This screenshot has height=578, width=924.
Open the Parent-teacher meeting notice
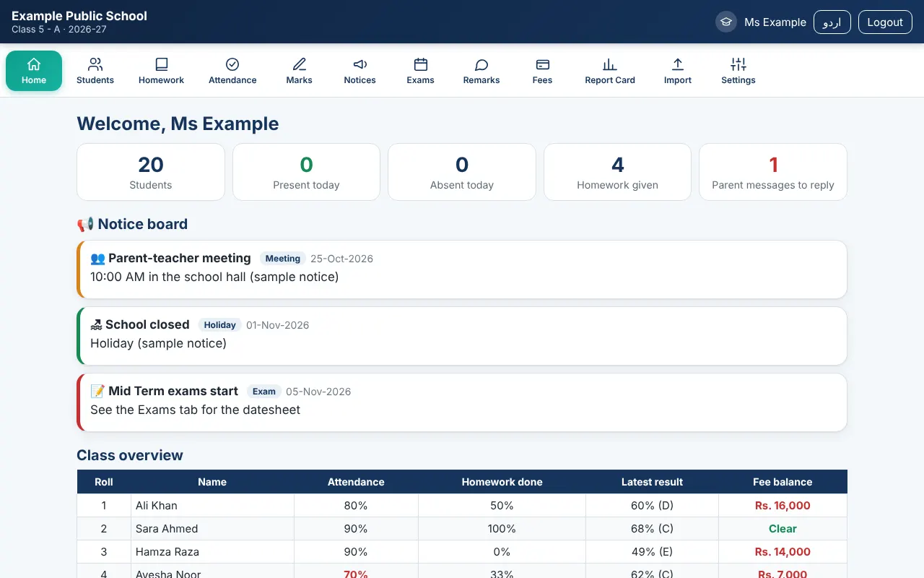click(x=462, y=269)
